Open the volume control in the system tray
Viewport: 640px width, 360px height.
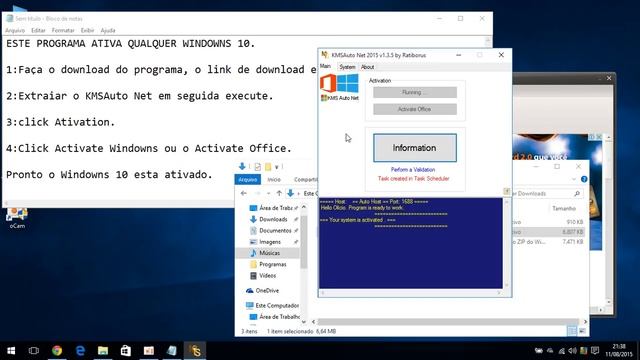[x=573, y=351]
